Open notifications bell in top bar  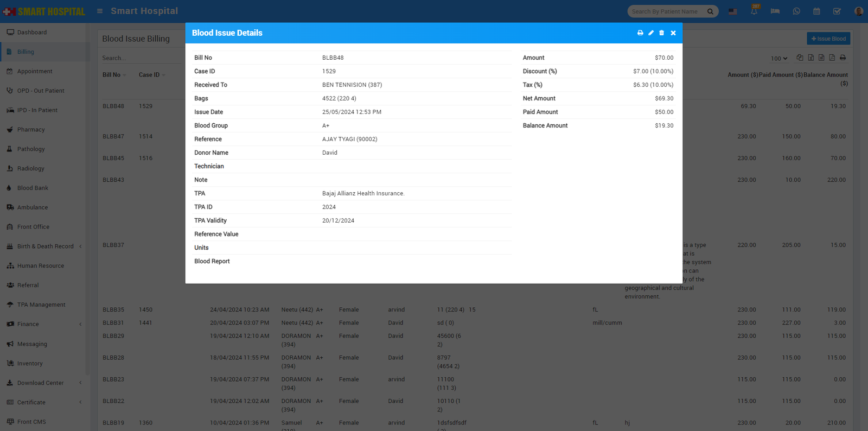pos(754,11)
